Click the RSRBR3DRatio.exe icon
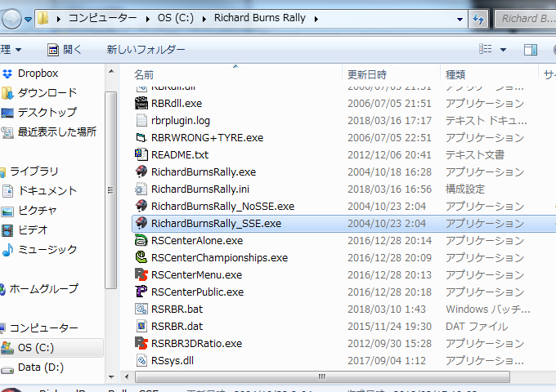This screenshot has height=392, width=556. pyautogui.click(x=141, y=344)
